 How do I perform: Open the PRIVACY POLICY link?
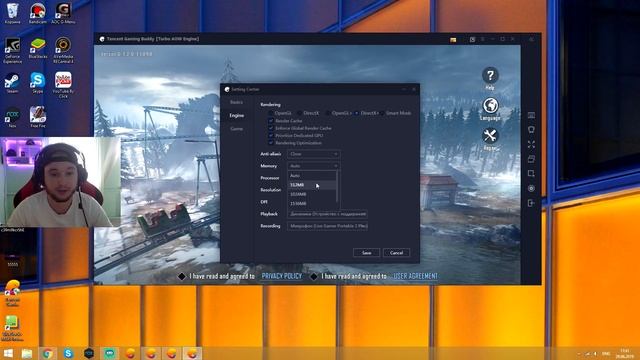pos(282,276)
